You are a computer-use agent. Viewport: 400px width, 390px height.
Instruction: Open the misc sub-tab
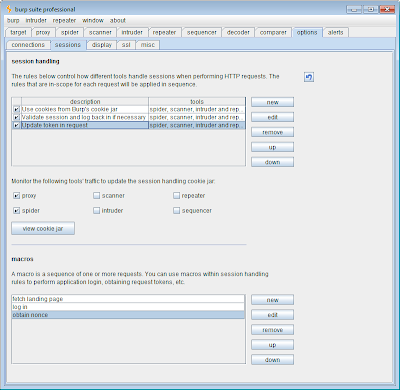click(x=148, y=45)
